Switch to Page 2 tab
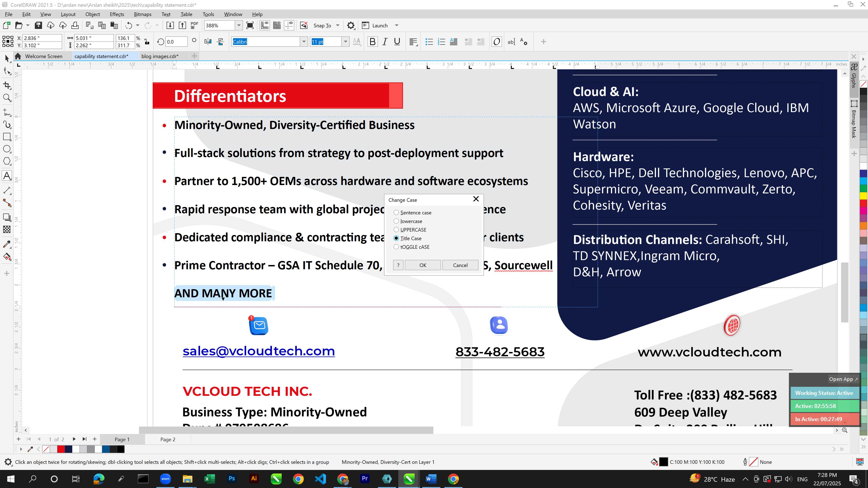 (168, 439)
